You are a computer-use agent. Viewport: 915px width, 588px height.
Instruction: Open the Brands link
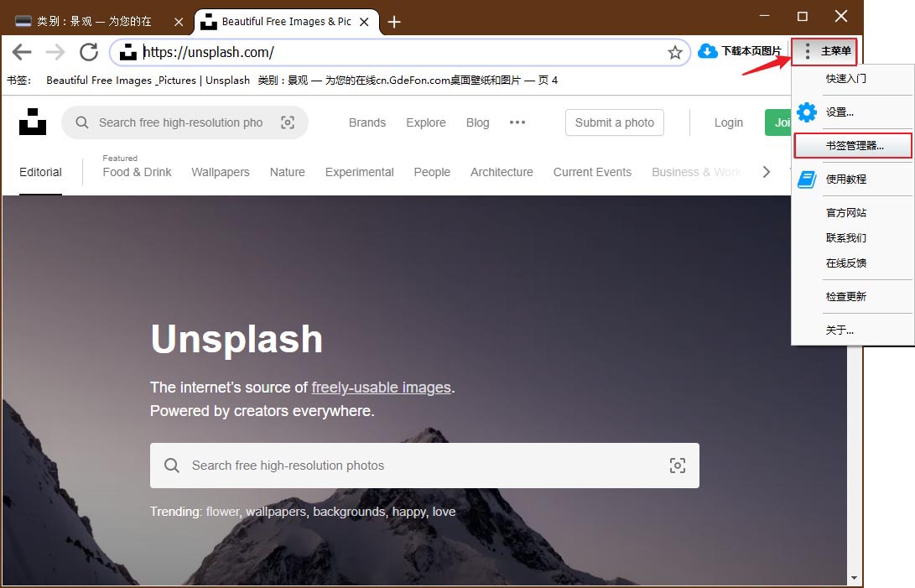tap(367, 122)
